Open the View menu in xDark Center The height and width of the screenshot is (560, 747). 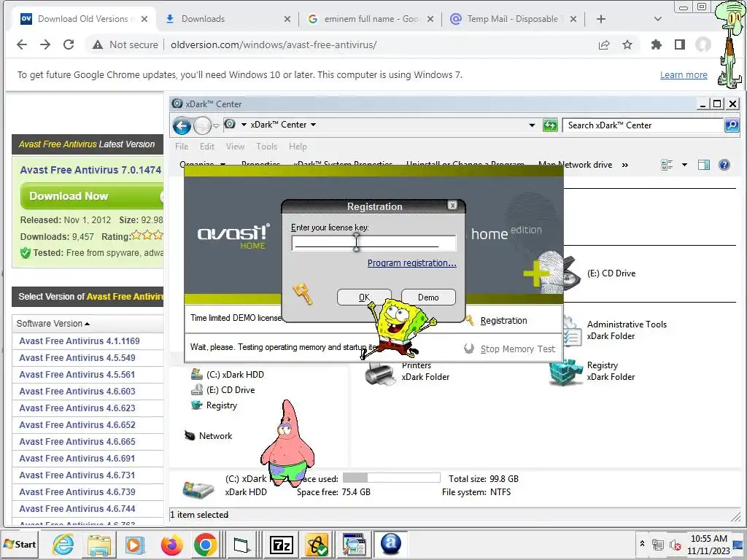[x=235, y=147]
